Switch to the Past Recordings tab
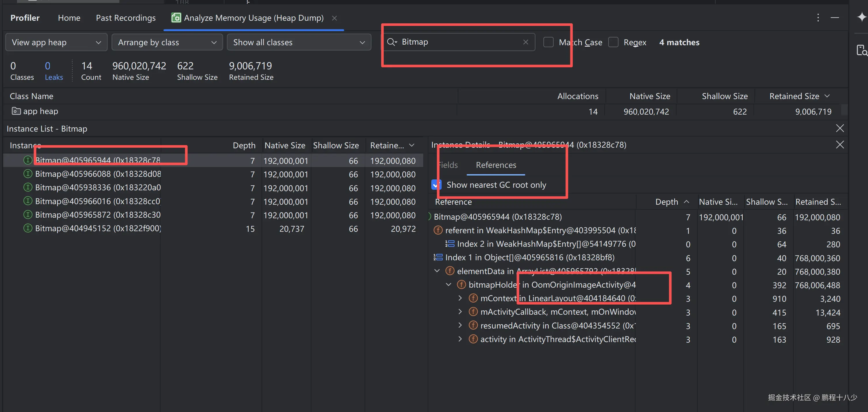Viewport: 868px width, 412px height. tap(126, 18)
